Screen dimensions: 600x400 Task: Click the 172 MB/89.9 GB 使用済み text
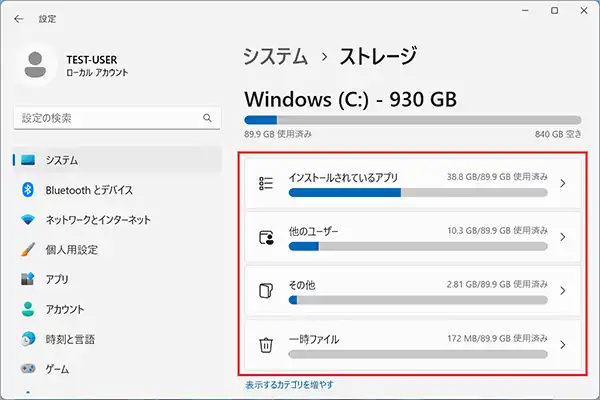(497, 338)
